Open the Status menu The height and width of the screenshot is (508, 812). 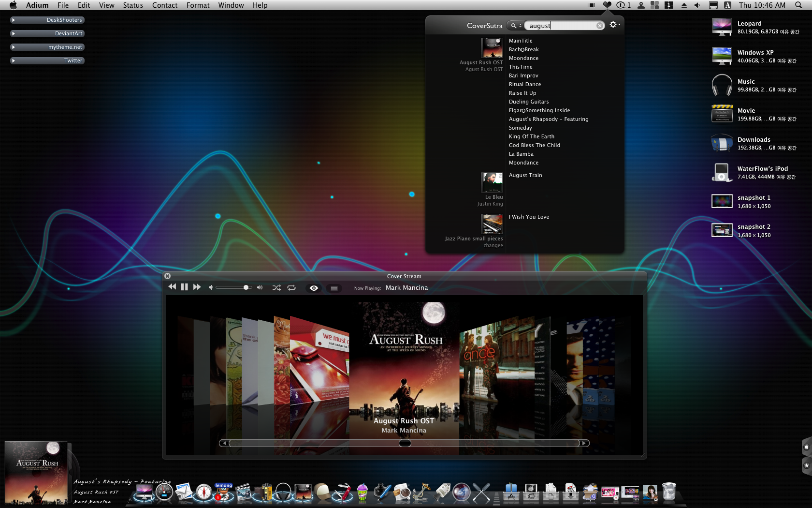[133, 5]
